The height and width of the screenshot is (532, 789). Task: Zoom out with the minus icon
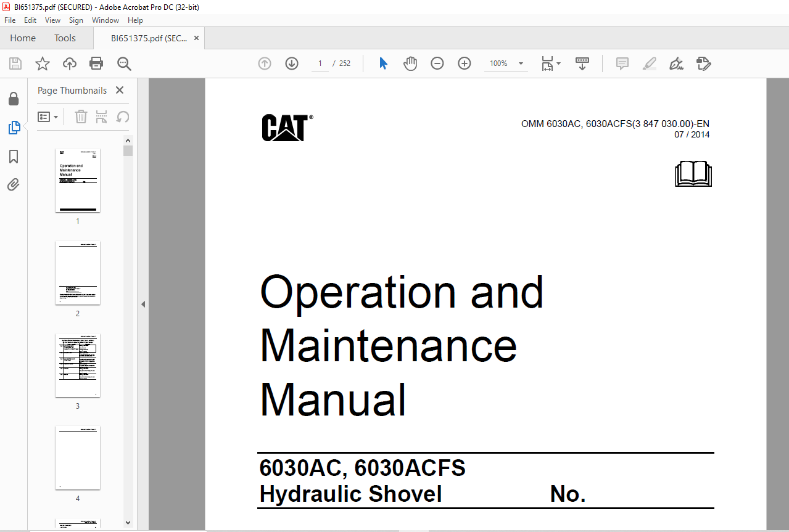[x=437, y=63]
